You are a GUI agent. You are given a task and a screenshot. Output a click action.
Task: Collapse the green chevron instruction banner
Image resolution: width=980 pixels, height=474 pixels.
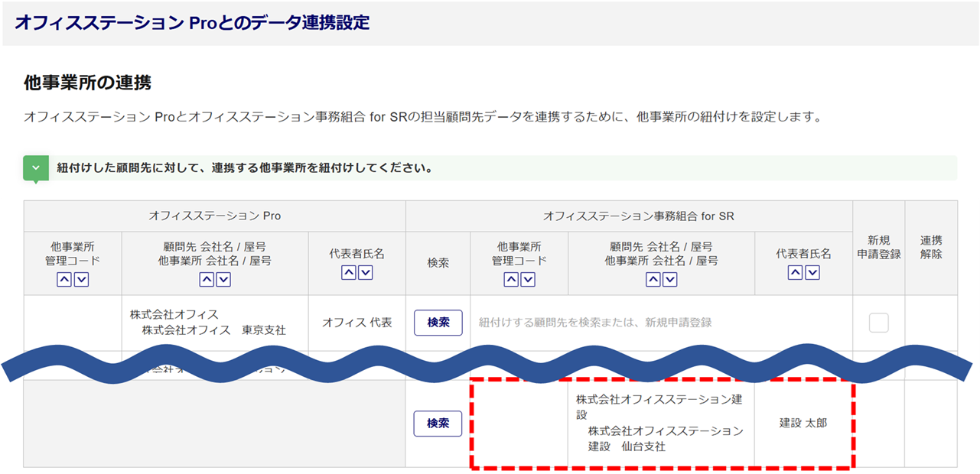[x=36, y=167]
